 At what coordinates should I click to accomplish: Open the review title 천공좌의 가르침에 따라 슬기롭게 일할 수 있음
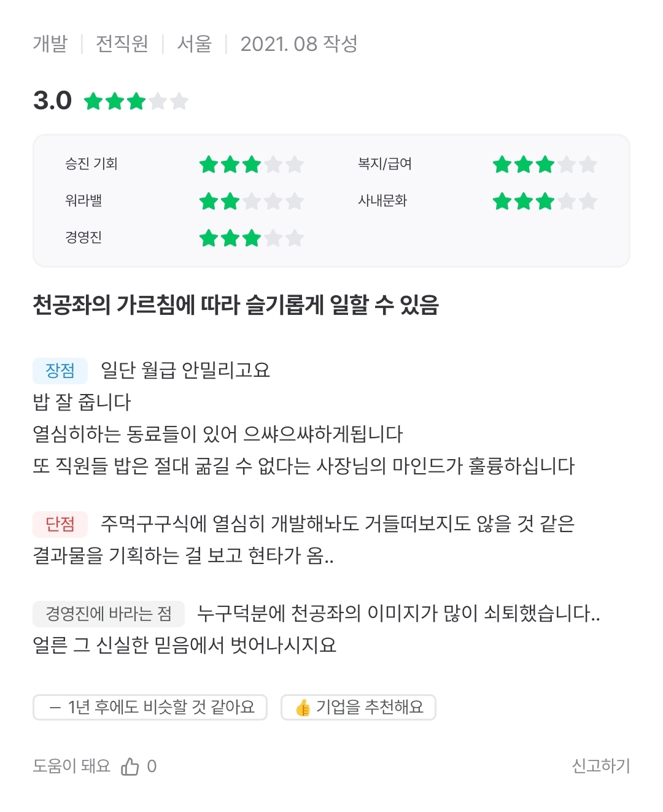click(236, 304)
